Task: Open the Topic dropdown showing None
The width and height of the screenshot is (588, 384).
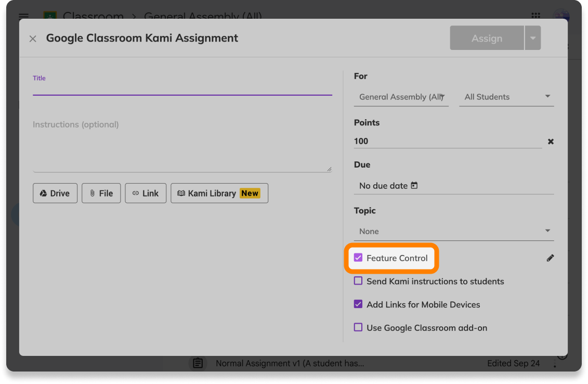Action: point(454,231)
